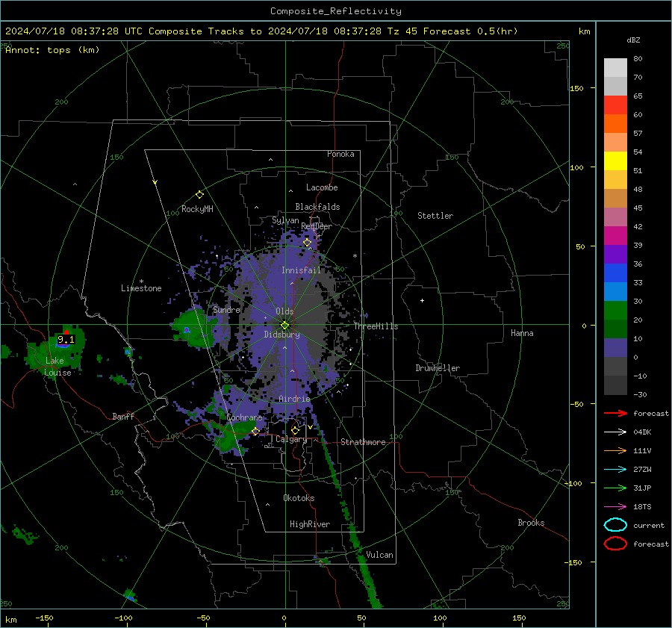Click the cyan 27ZW arrow legend icon
The width and height of the screenshot is (672, 628).
pyautogui.click(x=615, y=469)
